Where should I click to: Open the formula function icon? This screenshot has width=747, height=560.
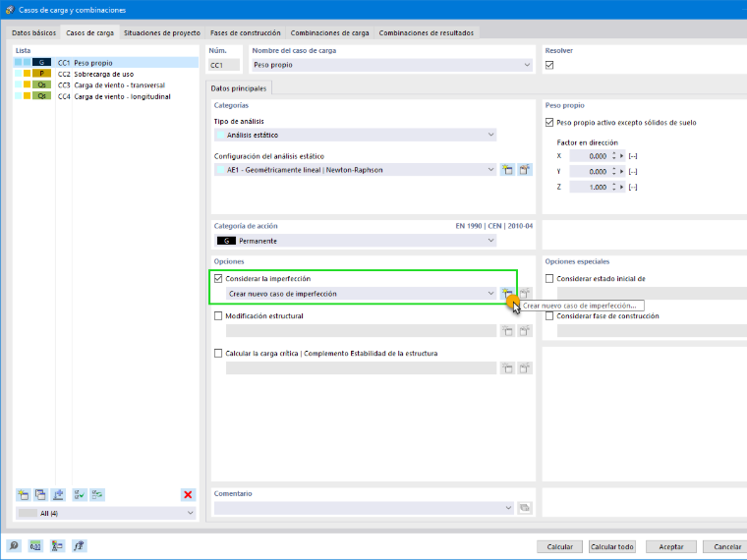click(80, 545)
